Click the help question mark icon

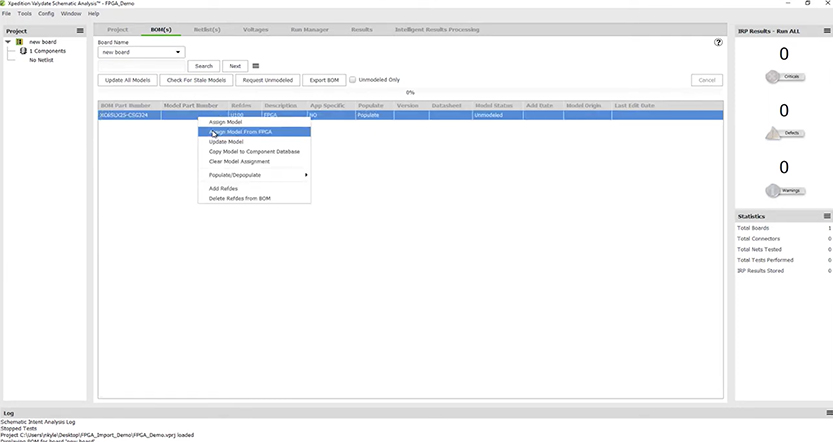(718, 42)
